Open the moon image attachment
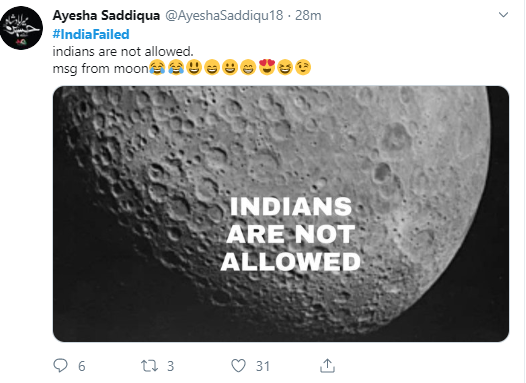The height and width of the screenshot is (383, 526). point(281,214)
